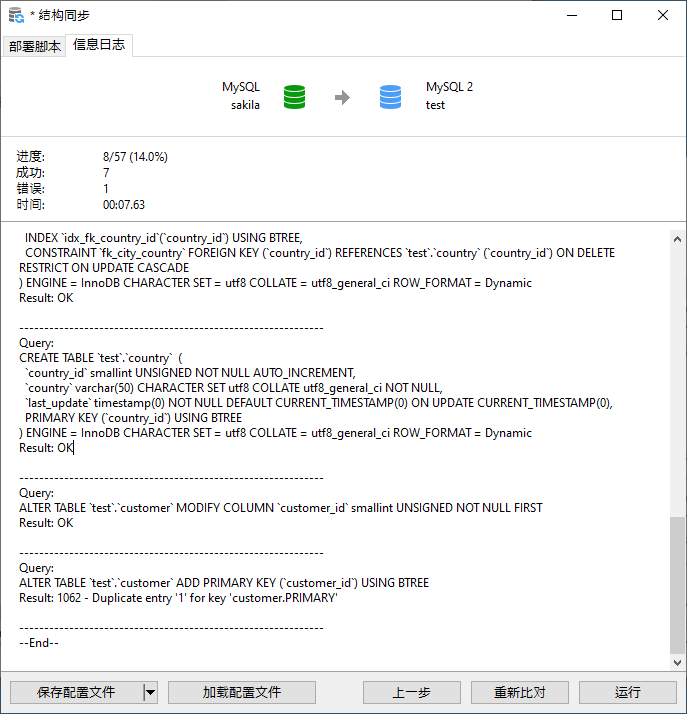Click the green sakila source database icon
The width and height of the screenshot is (687, 714).
pos(295,97)
